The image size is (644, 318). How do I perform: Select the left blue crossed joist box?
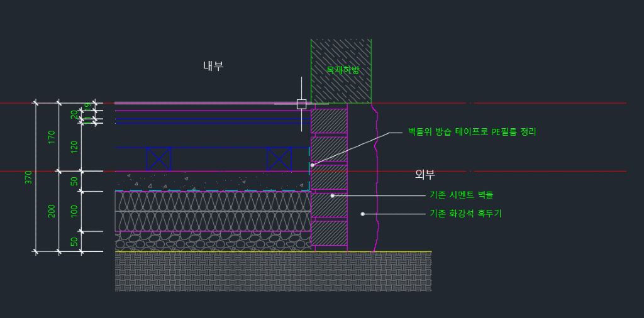pos(159,159)
